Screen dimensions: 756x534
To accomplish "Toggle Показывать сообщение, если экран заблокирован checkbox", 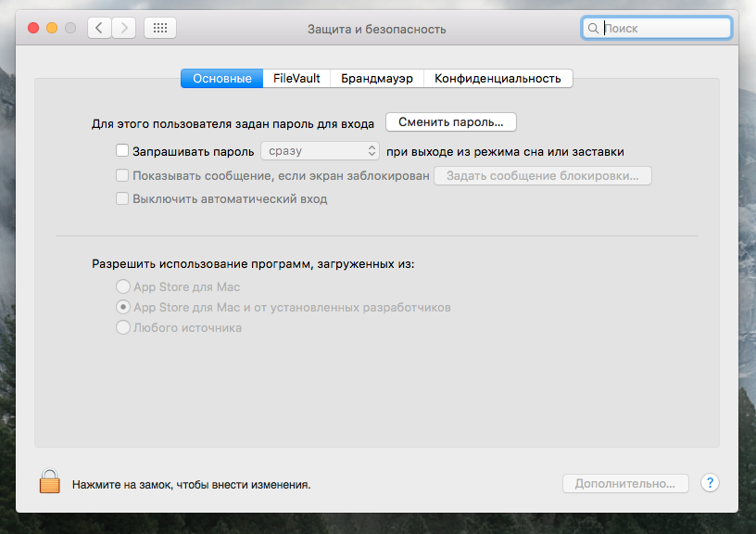I will (122, 174).
